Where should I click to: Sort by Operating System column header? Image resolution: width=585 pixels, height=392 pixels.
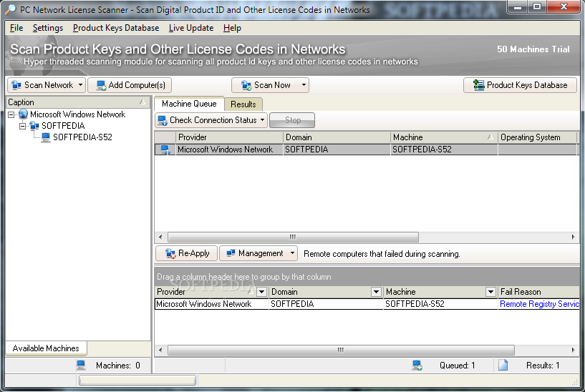538,137
